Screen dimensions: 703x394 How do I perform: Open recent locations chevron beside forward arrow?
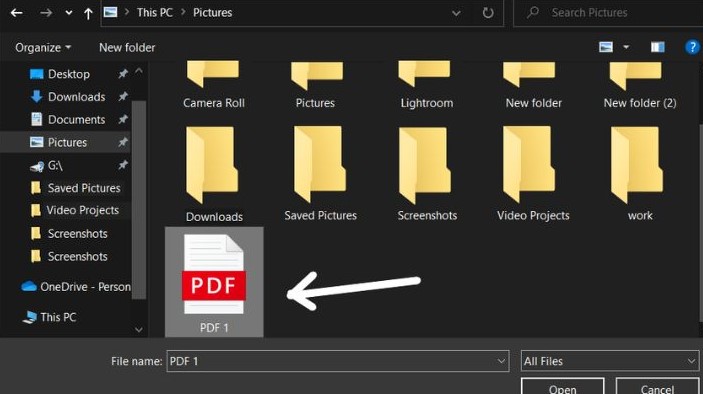coord(69,13)
